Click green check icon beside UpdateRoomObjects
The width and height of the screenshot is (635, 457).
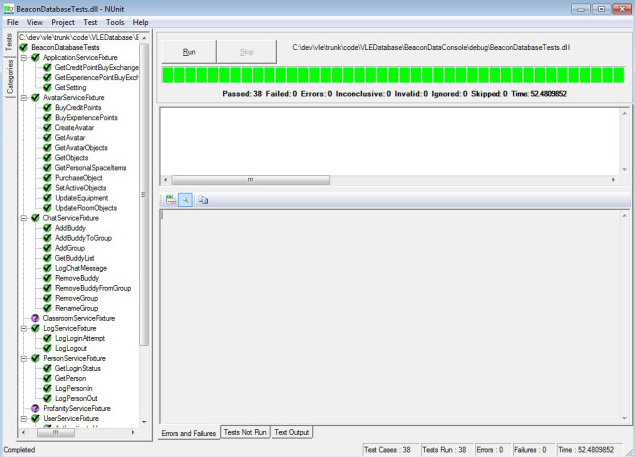pos(47,208)
